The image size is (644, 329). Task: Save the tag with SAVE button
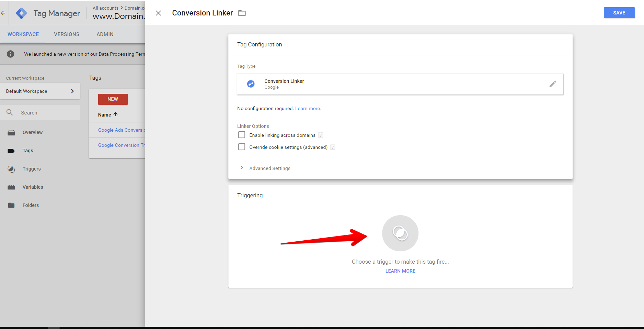pyautogui.click(x=619, y=13)
